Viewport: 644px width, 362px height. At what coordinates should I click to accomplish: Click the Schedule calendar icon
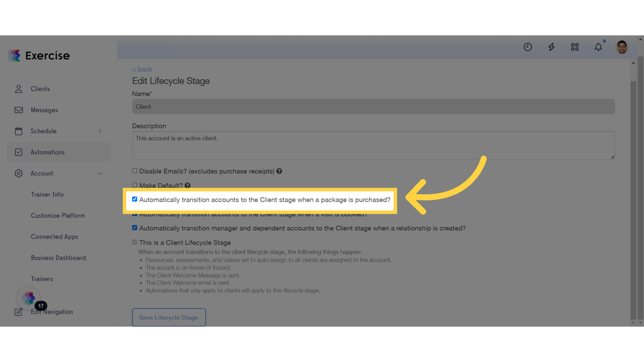[x=18, y=131]
